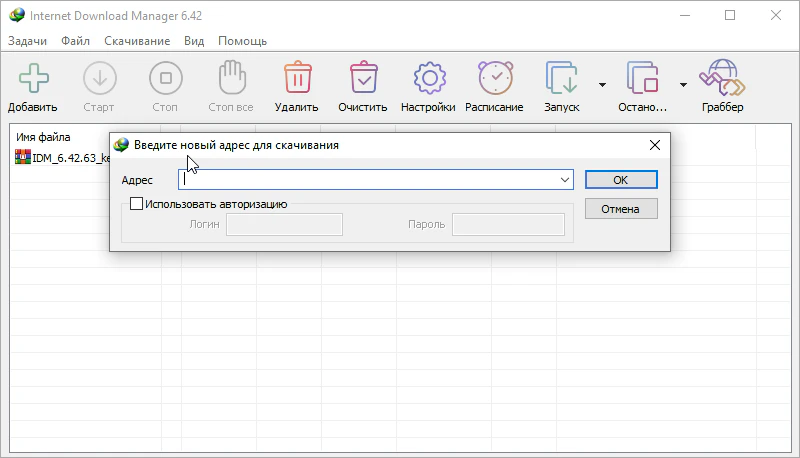Click the Остановить queue stop icon
The image size is (800, 458).
click(642, 78)
